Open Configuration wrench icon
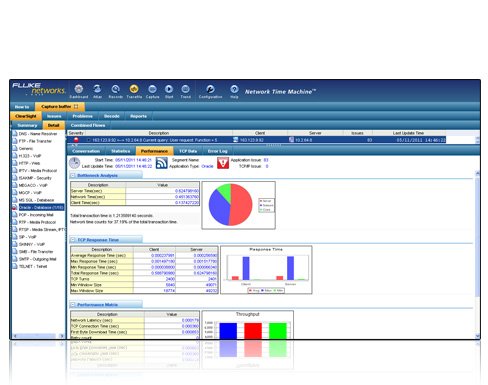The image size is (488, 385). click(210, 89)
